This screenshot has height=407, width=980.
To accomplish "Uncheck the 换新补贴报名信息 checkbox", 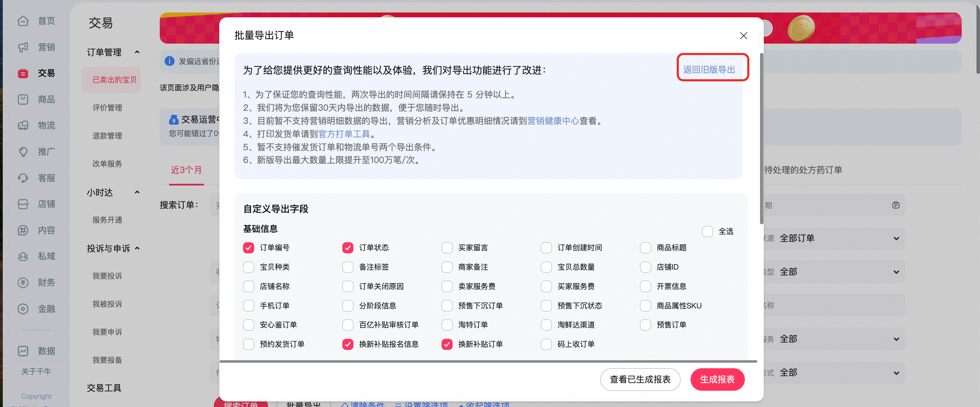I will 347,344.
